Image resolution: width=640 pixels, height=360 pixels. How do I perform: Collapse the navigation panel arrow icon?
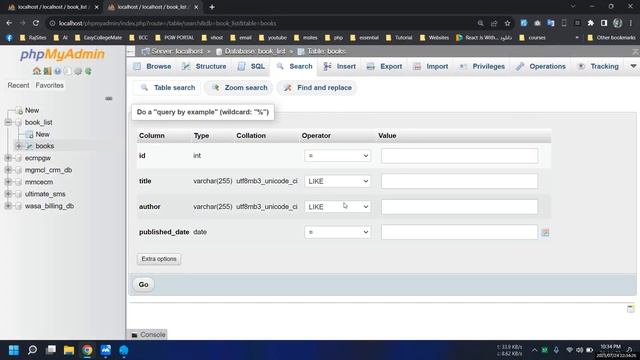point(131,51)
